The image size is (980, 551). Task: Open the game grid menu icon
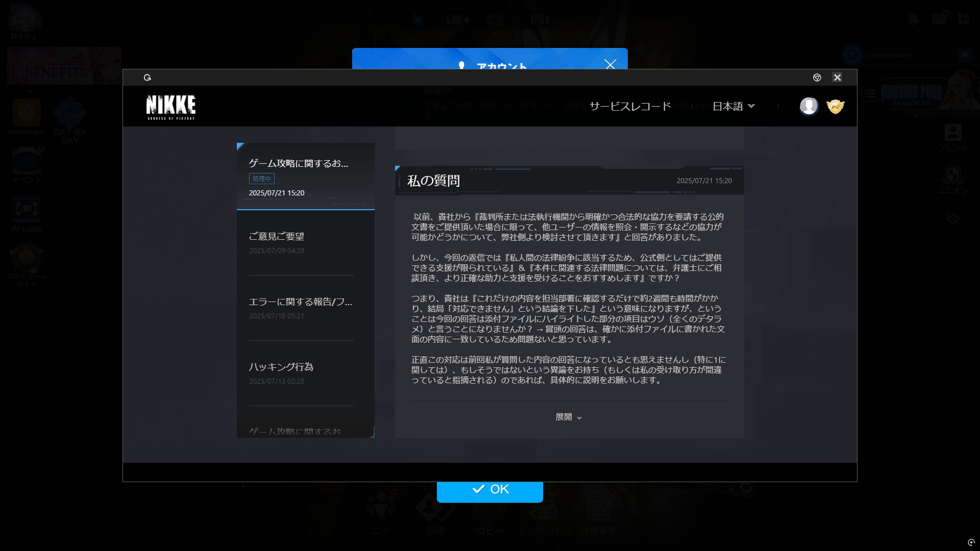[x=963, y=19]
